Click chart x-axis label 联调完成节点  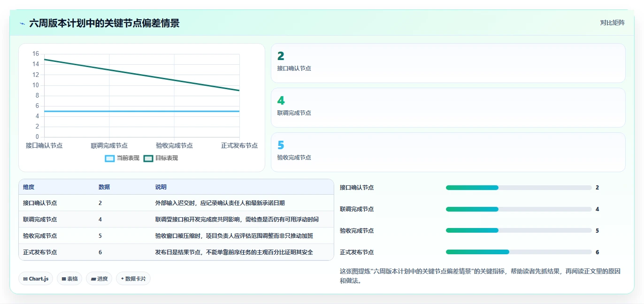tap(109, 146)
